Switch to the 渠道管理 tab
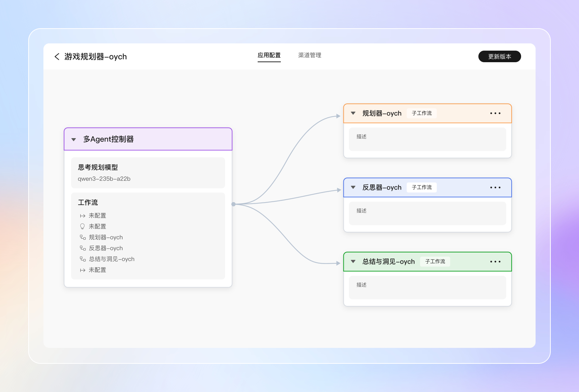This screenshot has width=579, height=392. [309, 55]
